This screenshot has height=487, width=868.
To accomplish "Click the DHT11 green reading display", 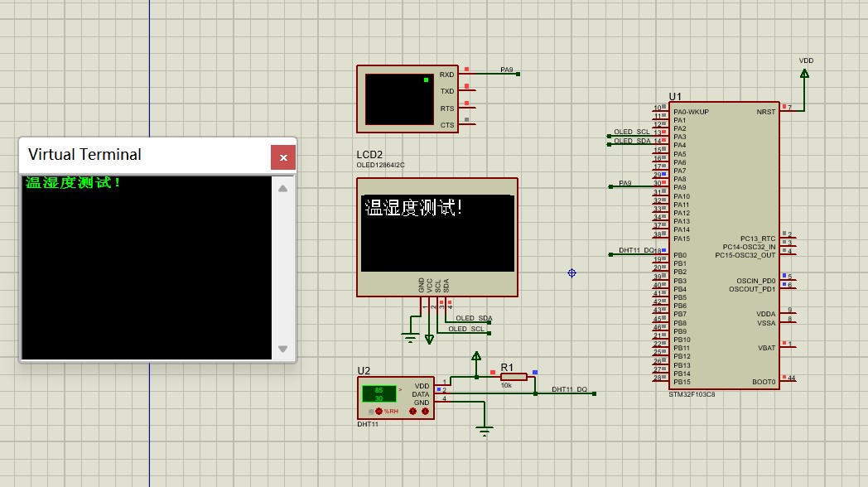I will [x=379, y=393].
